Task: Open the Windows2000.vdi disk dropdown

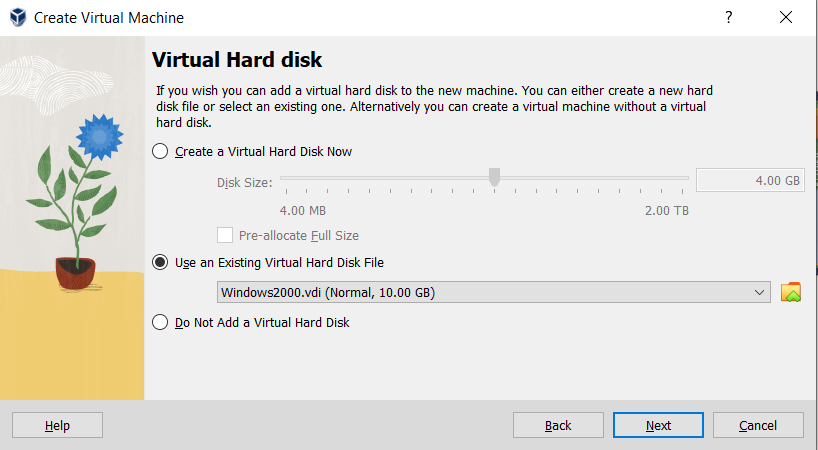Action: tap(488, 292)
